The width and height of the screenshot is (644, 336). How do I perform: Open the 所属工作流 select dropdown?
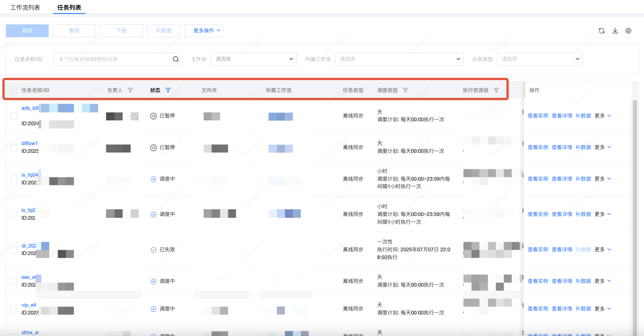click(399, 59)
